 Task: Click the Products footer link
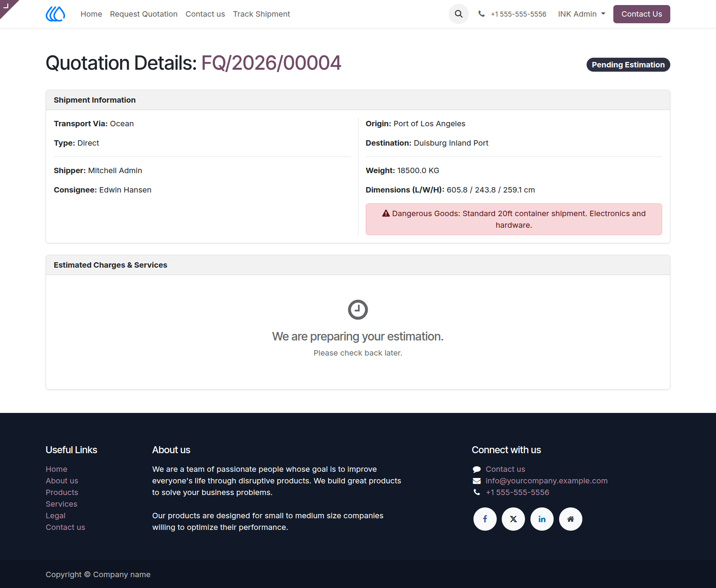click(x=62, y=492)
